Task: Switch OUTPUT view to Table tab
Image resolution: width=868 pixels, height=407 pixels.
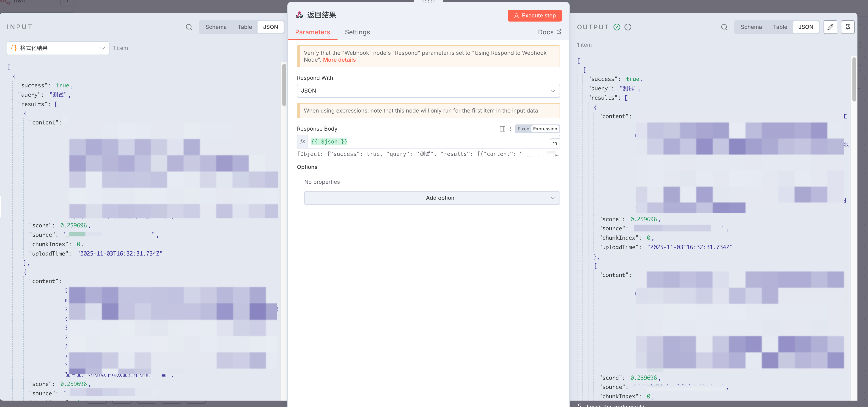Action: pyautogui.click(x=780, y=27)
